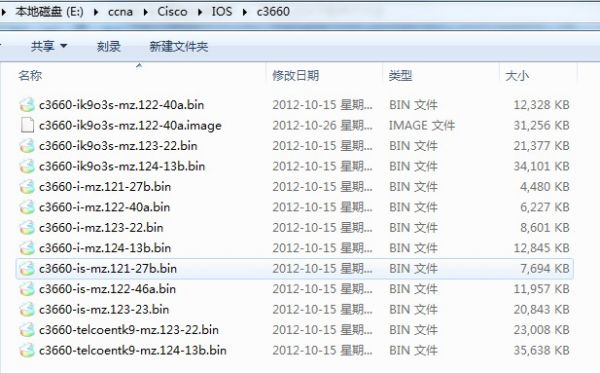This screenshot has height=373, width=600.
Task: Select file name c3660-i-mz.123-22.bin
Action: tap(101, 228)
